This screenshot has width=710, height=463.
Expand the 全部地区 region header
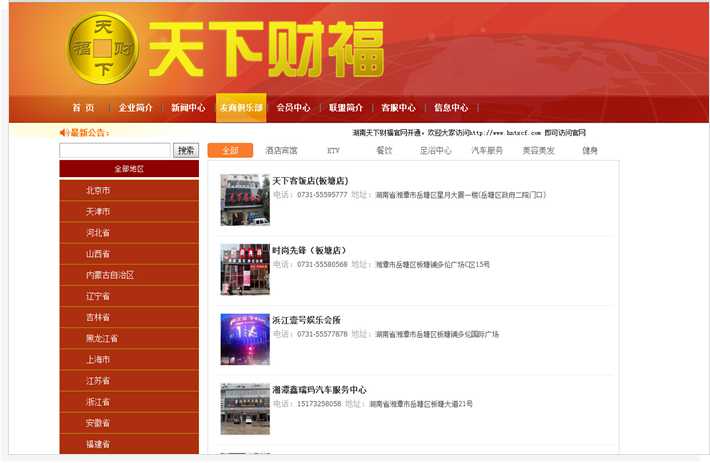pyautogui.click(x=129, y=169)
